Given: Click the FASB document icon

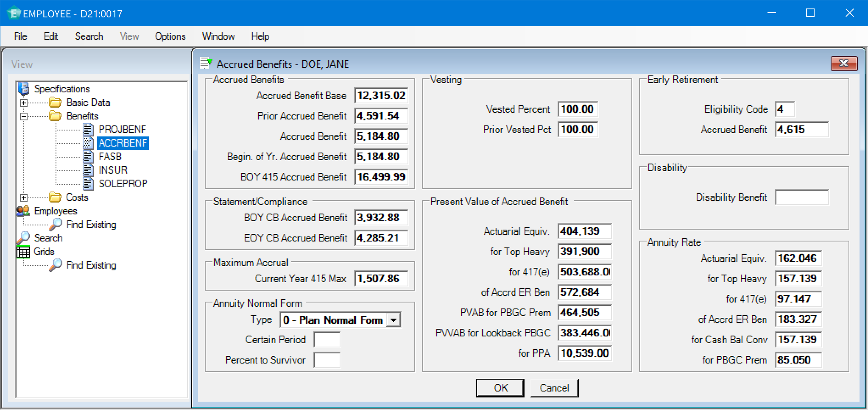Looking at the screenshot, I should pyautogui.click(x=88, y=156).
